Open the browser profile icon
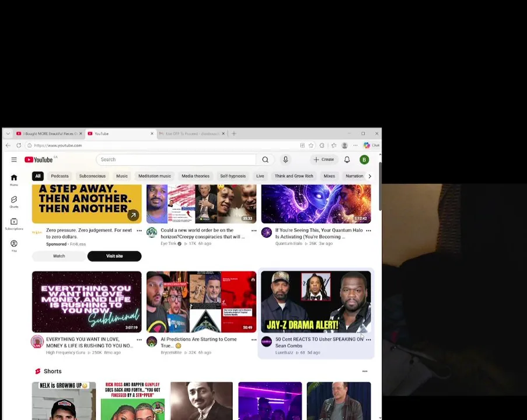 (344, 145)
